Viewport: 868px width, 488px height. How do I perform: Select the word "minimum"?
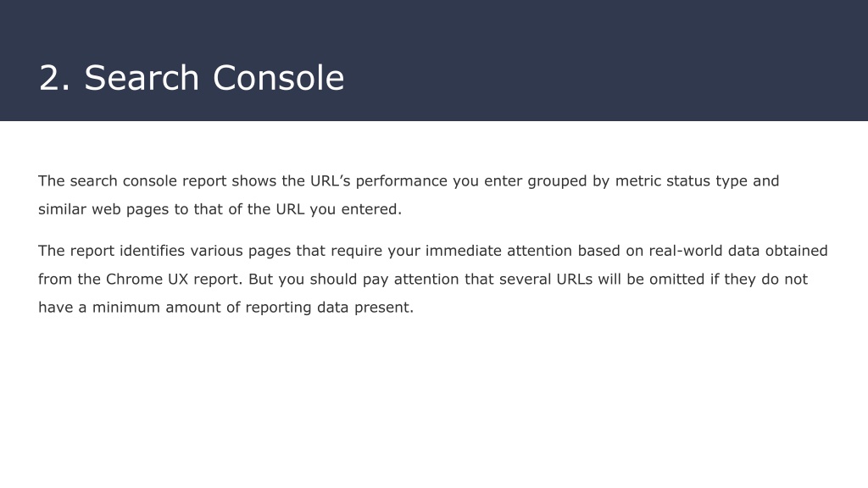pyautogui.click(x=126, y=307)
